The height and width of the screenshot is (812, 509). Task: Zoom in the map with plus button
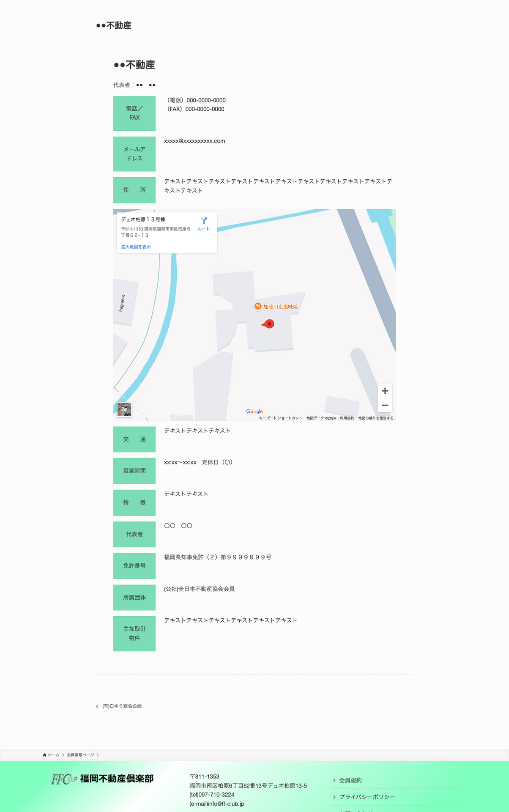(385, 391)
